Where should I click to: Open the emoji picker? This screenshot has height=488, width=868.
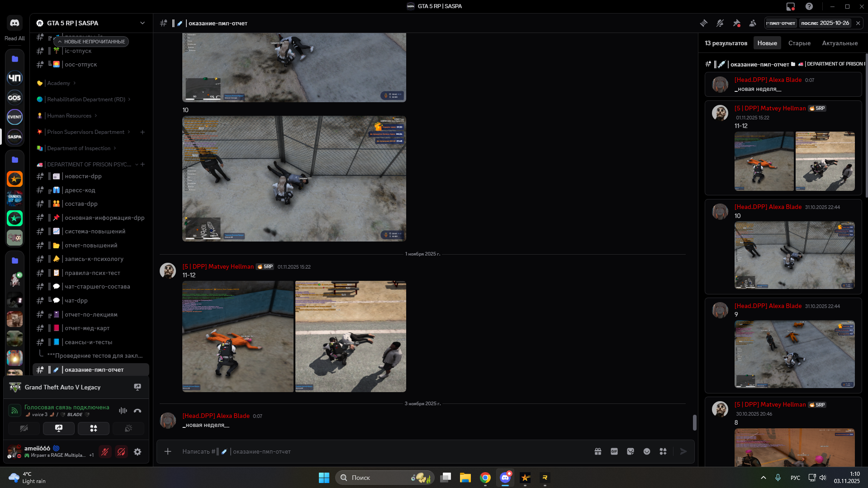coord(647,451)
